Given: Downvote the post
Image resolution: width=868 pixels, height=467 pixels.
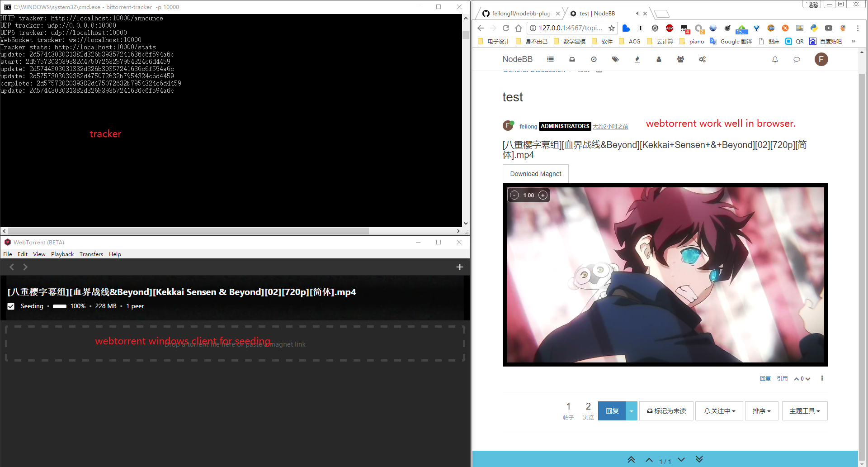Looking at the screenshot, I should 808,379.
